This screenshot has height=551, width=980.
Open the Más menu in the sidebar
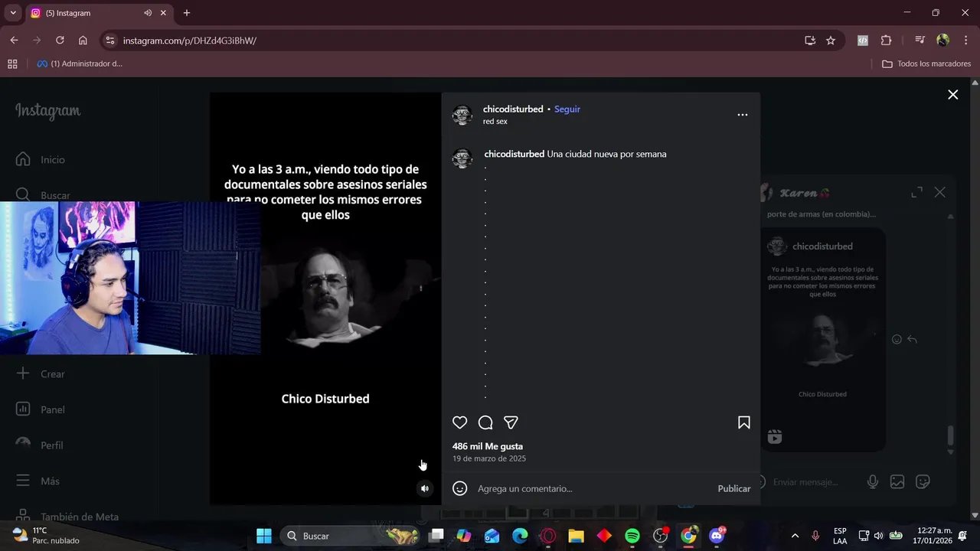pos(40,481)
